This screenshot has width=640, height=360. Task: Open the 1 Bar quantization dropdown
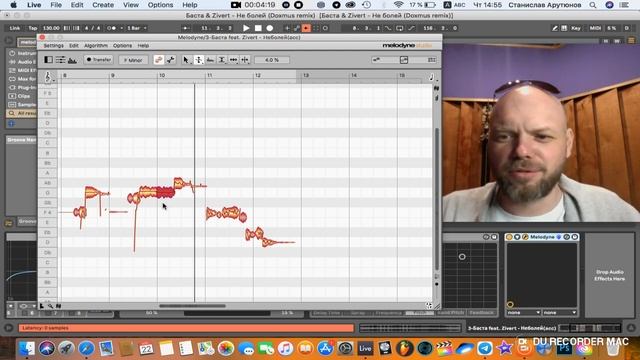point(136,28)
